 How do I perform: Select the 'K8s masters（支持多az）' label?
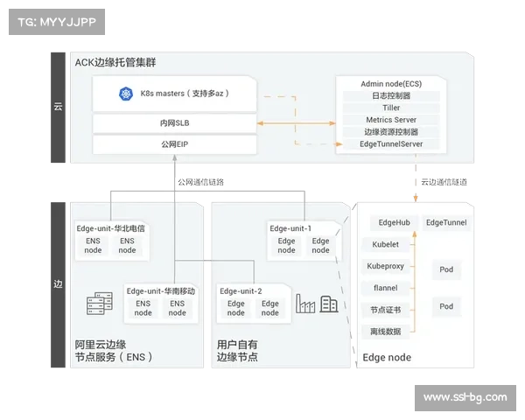[185, 94]
